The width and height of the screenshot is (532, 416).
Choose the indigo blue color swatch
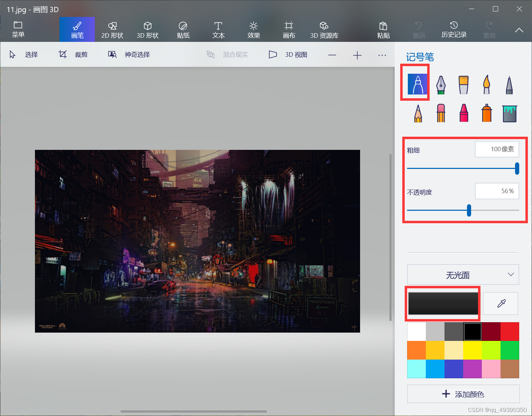[x=454, y=369]
